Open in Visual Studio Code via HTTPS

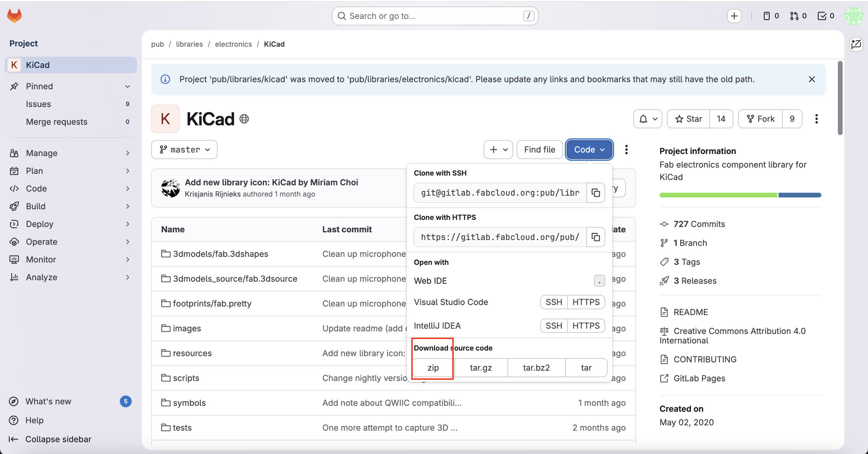tap(586, 302)
